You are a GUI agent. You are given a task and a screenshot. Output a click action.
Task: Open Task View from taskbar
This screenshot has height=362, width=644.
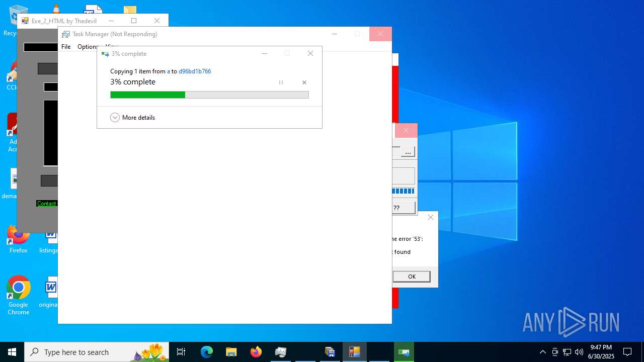point(181,352)
